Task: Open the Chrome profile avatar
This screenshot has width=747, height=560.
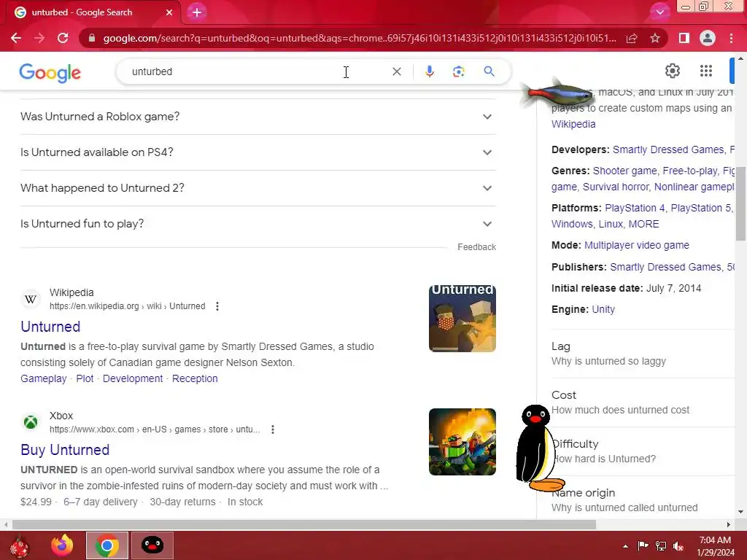Action: (x=708, y=38)
